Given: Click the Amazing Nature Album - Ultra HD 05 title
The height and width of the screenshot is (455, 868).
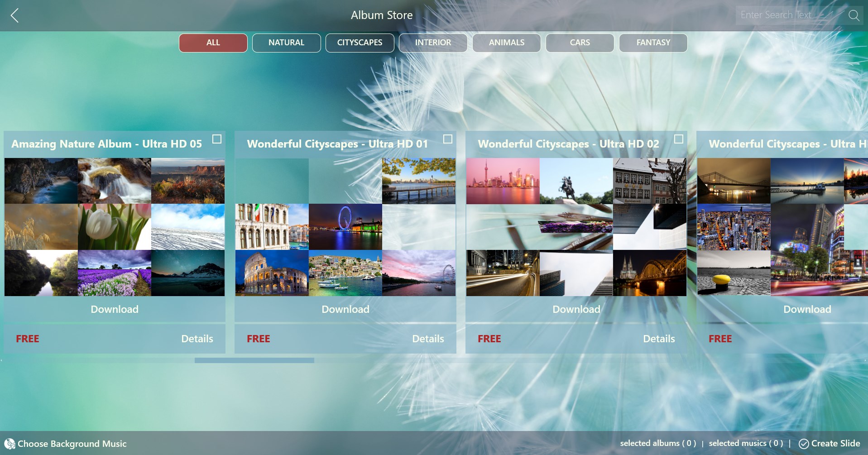Looking at the screenshot, I should click(107, 144).
